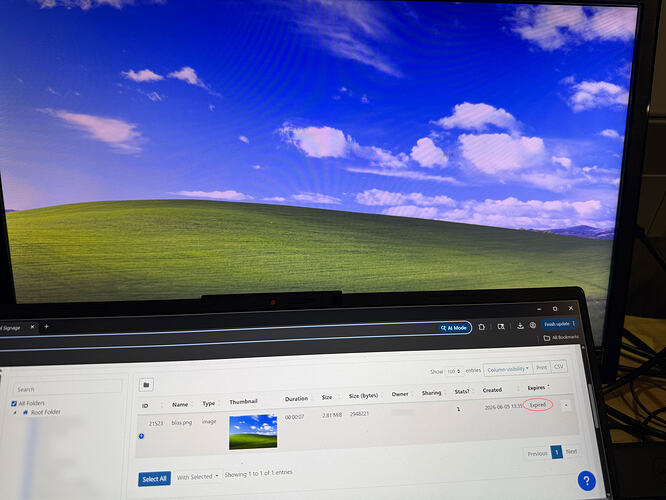Click the extensions puzzle icon in browser toolbar
Image resolution: width=666 pixels, height=500 pixels.
[481, 327]
